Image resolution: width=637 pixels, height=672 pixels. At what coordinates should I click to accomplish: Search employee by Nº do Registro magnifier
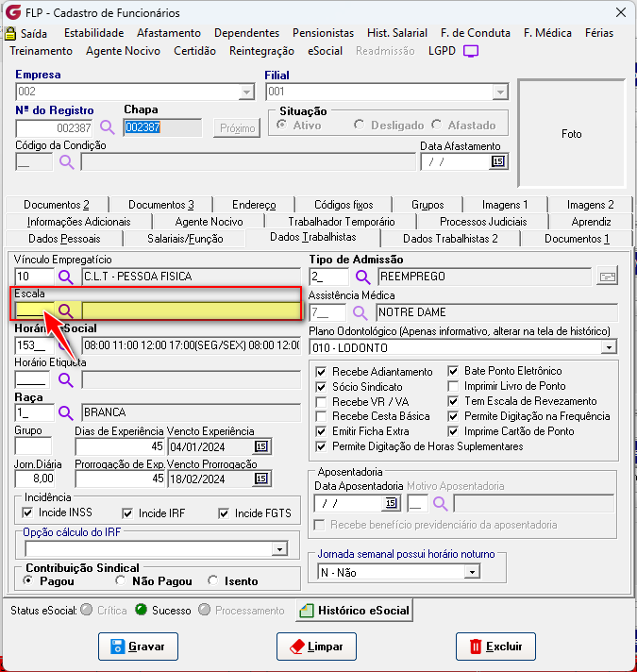point(107,127)
